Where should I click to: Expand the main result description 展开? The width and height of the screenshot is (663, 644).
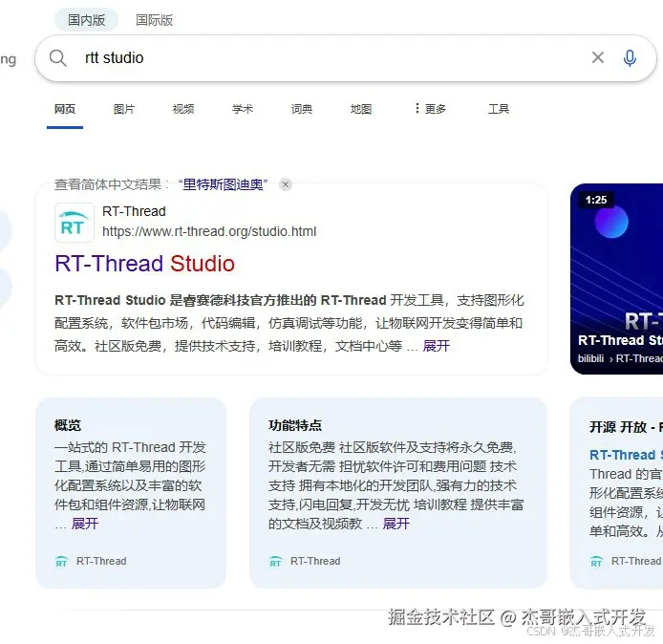(x=437, y=346)
